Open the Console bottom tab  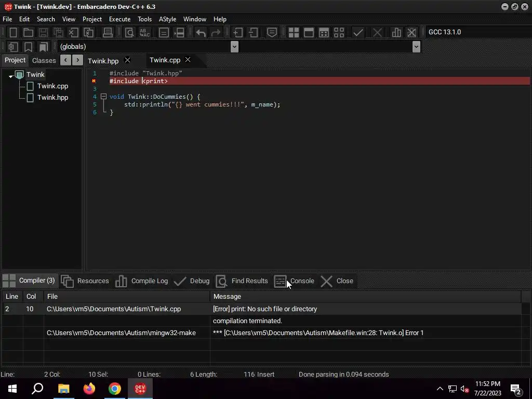[x=294, y=281]
